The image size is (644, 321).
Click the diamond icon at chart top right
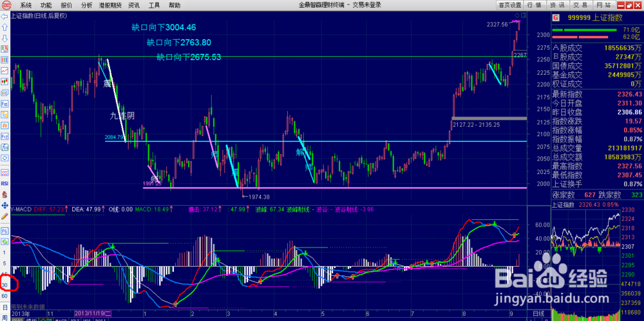point(517,15)
